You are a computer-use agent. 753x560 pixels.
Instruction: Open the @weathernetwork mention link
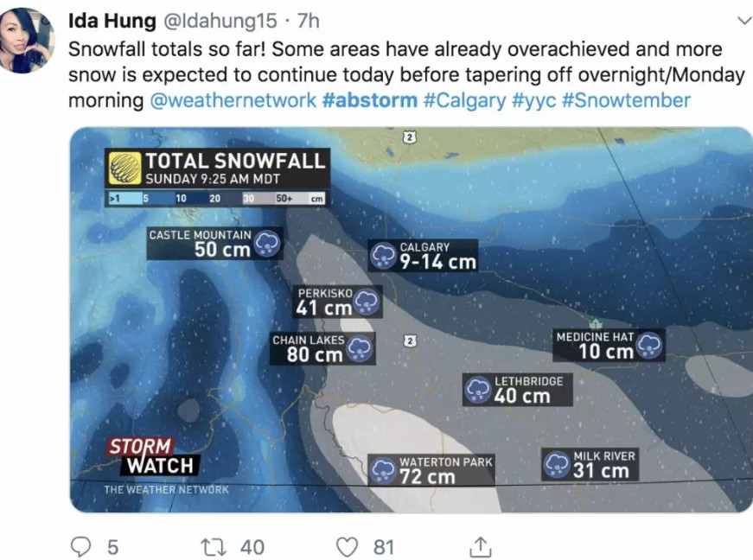point(233,100)
